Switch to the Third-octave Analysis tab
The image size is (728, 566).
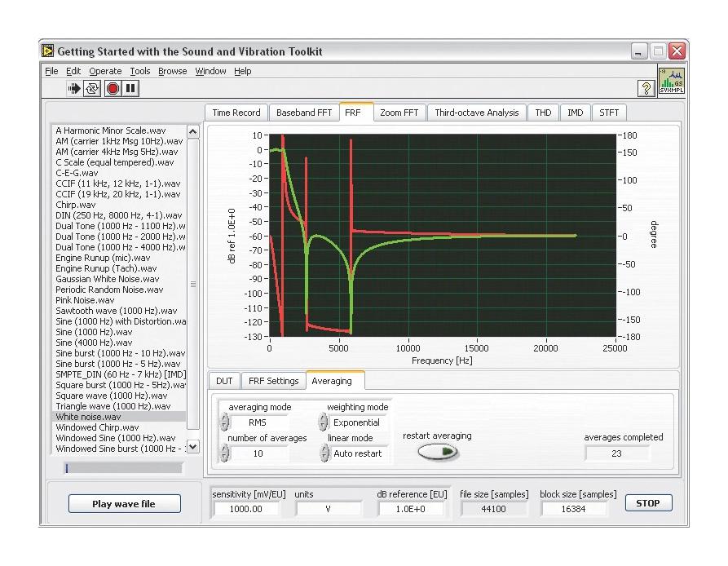477,113
